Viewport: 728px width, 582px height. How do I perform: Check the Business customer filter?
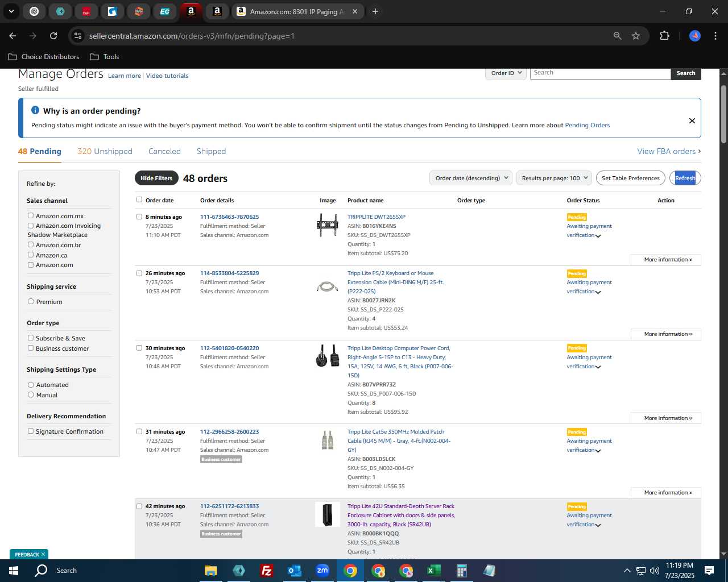(31, 348)
